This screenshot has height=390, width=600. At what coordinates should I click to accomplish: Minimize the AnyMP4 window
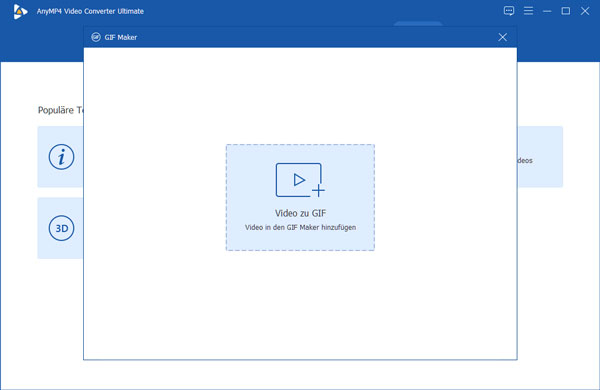pos(547,11)
